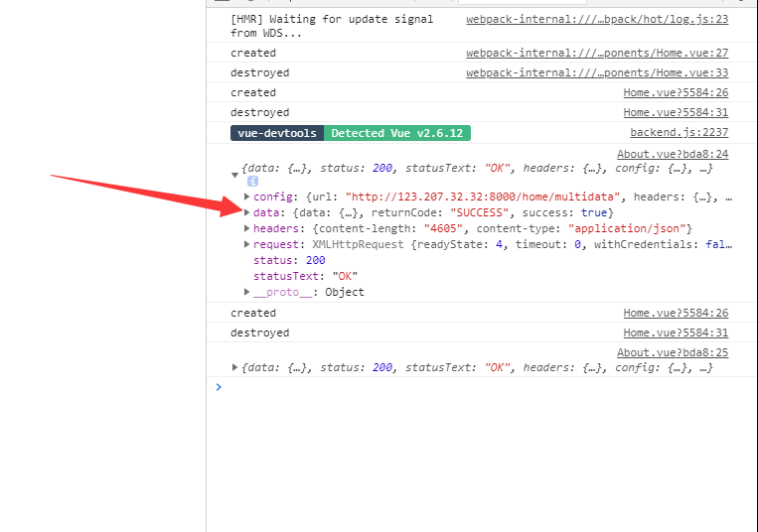Open the webpack-internal log.js:23 source link
This screenshot has height=532, width=758.
coord(597,19)
